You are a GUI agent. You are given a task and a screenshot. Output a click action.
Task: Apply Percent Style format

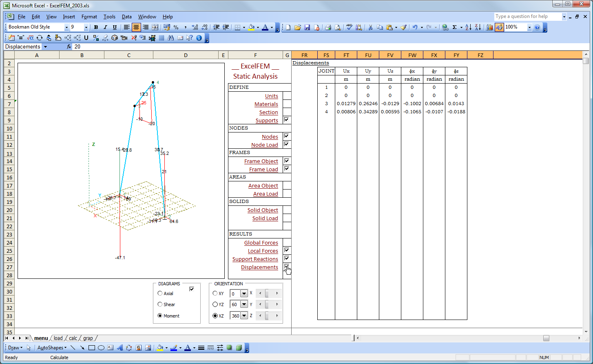pyautogui.click(x=176, y=27)
